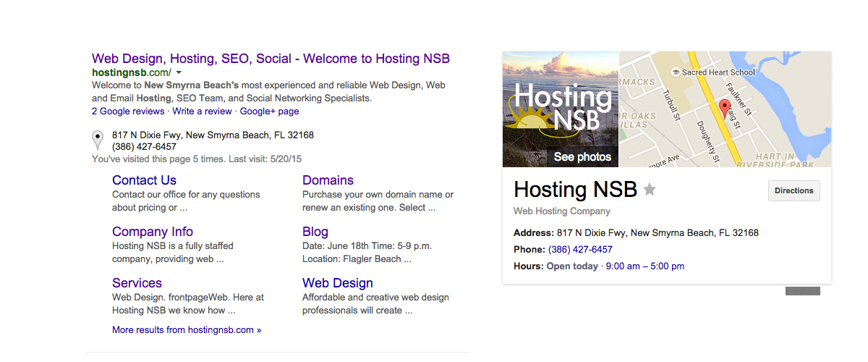This screenshot has width=868, height=362.
Task: Open the Blog sitelink
Action: 315,232
